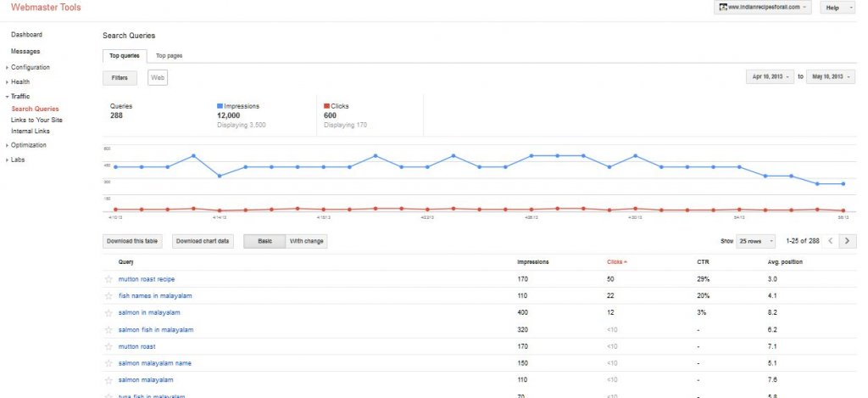Open the 25 rows dropdown
The width and height of the screenshot is (868, 398).
click(x=757, y=241)
